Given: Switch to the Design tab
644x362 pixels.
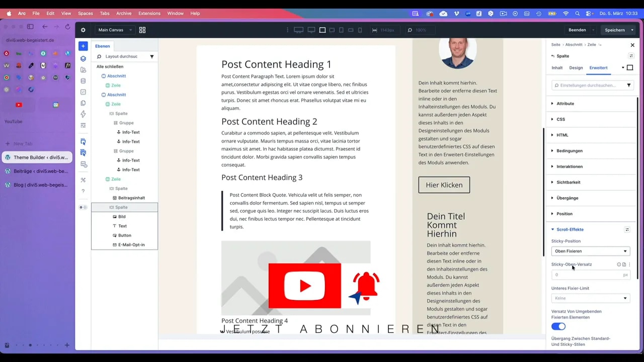Looking at the screenshot, I should [576, 67].
